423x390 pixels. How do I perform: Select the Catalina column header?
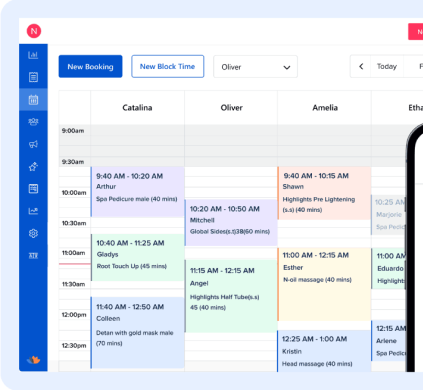(x=137, y=108)
